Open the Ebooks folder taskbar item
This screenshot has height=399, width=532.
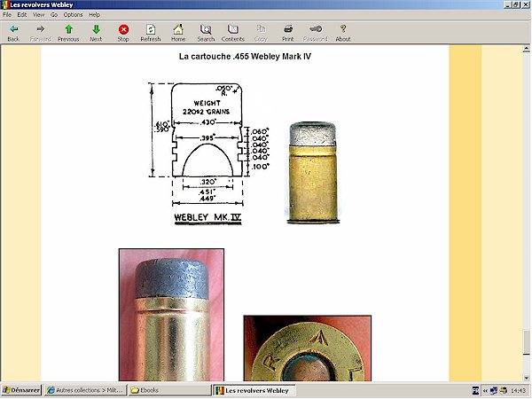coord(169,390)
